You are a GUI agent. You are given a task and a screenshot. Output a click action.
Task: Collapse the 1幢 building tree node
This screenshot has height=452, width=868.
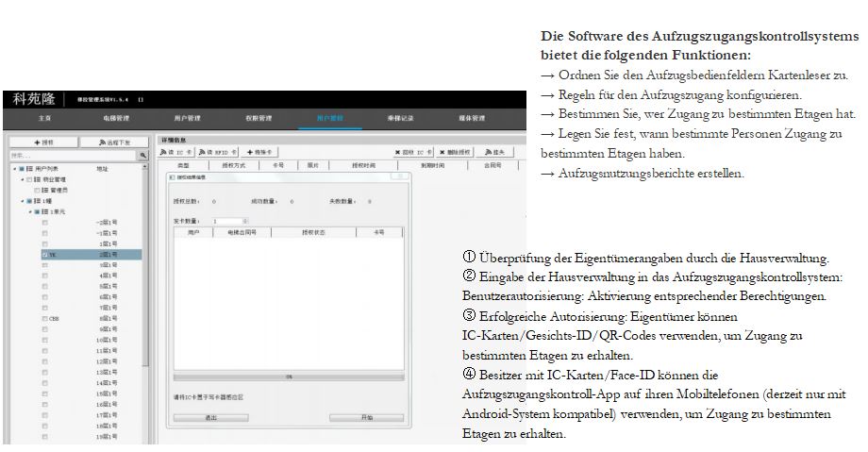coord(22,201)
